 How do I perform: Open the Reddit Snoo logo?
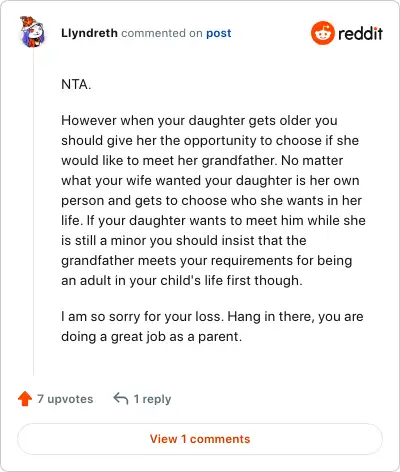(322, 33)
